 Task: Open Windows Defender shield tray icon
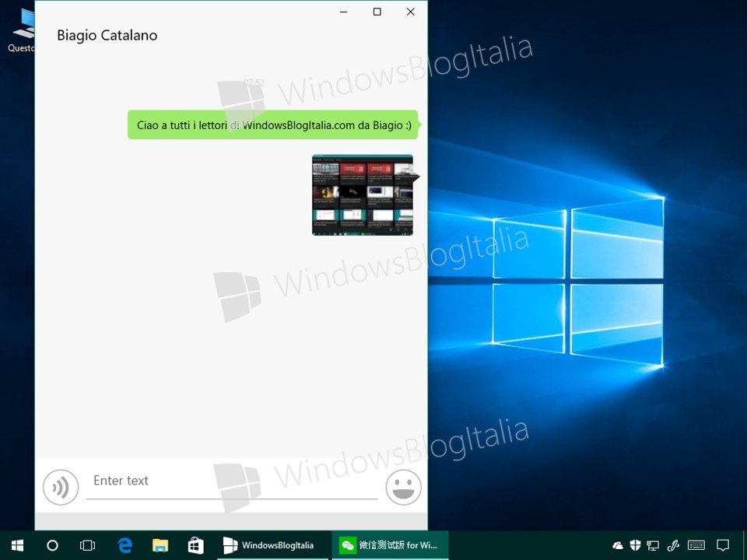point(635,545)
